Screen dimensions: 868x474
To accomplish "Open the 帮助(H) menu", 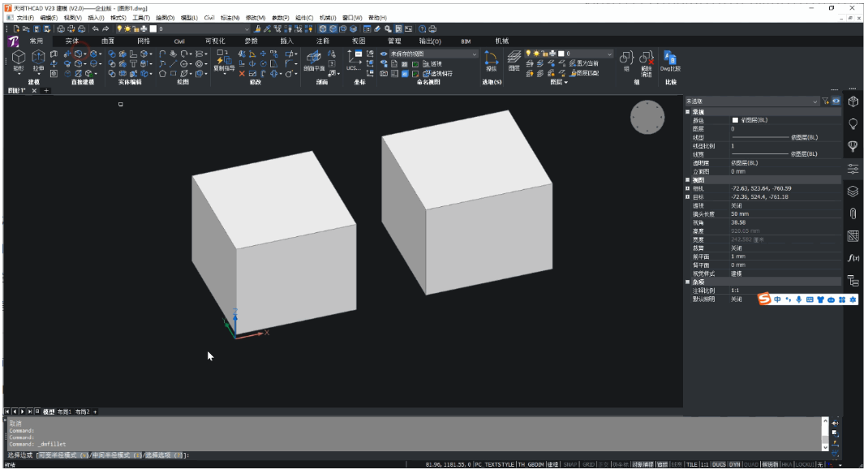I will [x=377, y=18].
